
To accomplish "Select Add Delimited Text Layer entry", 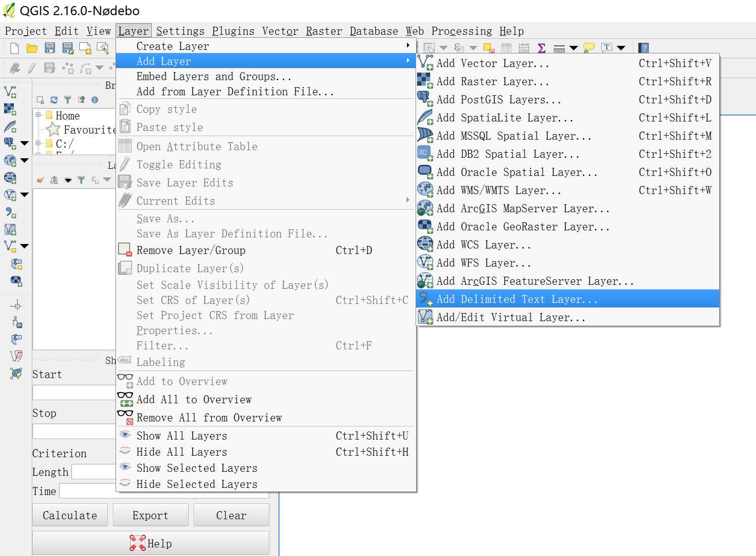I will pyautogui.click(x=568, y=299).
